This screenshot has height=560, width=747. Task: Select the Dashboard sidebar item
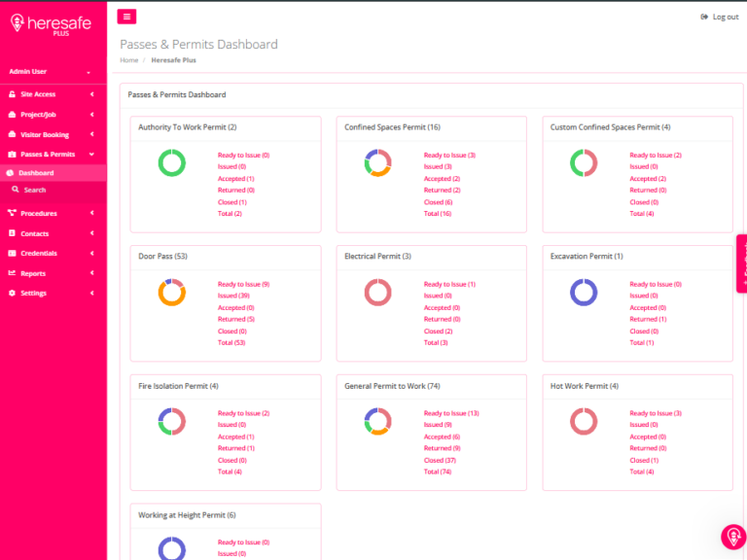pos(53,173)
